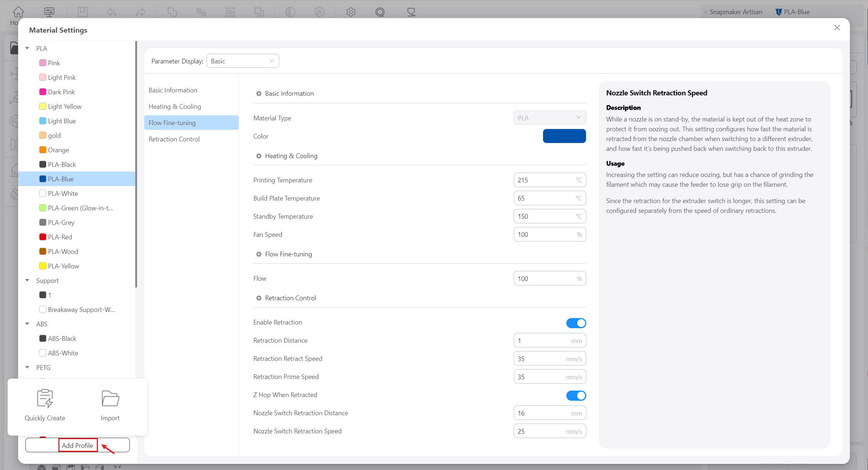Screen dimensions: 868x470
Task: Select the PLA-Wood material profile
Action: 77,251
